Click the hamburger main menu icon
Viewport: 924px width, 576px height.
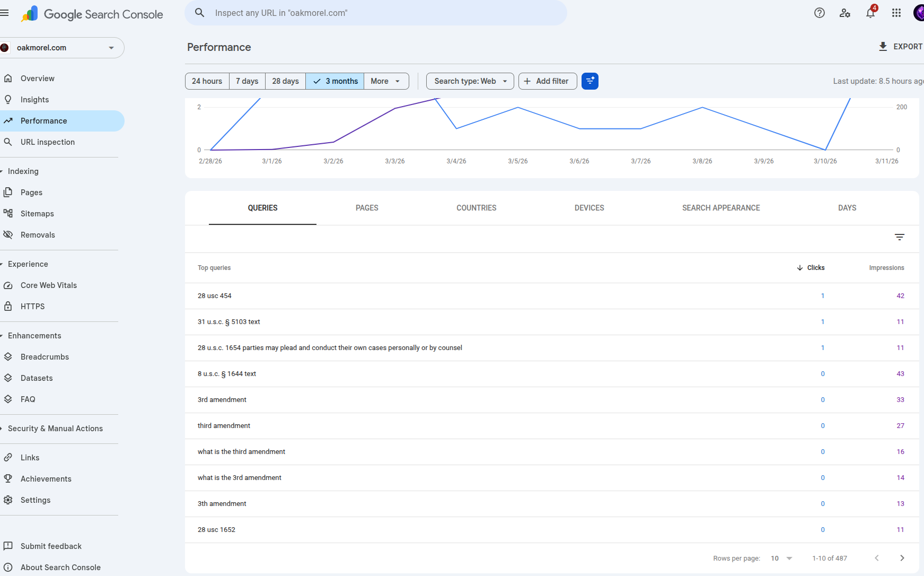coord(5,13)
